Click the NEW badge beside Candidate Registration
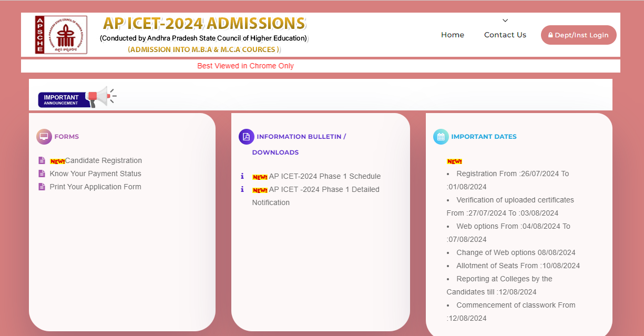The image size is (644, 336). tap(57, 161)
